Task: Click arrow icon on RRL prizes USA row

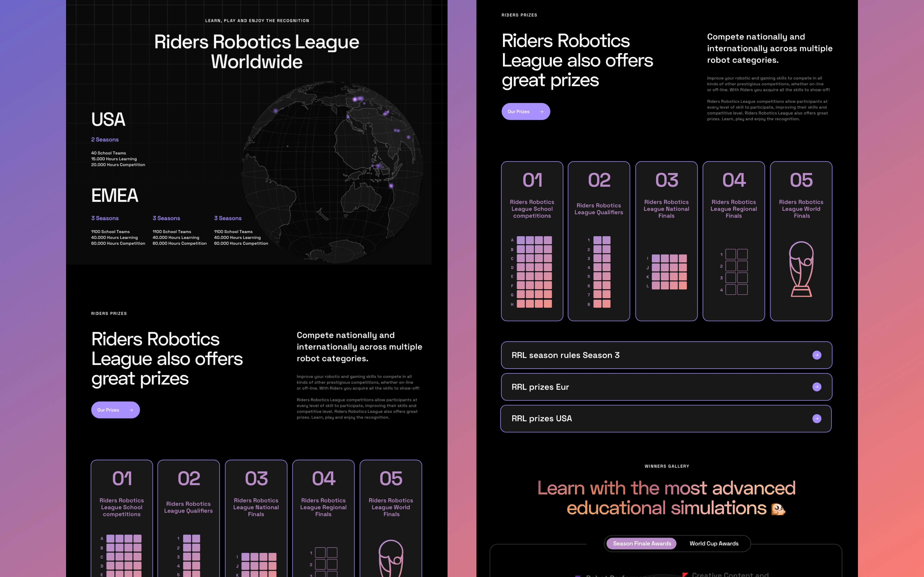Action: pyautogui.click(x=816, y=419)
